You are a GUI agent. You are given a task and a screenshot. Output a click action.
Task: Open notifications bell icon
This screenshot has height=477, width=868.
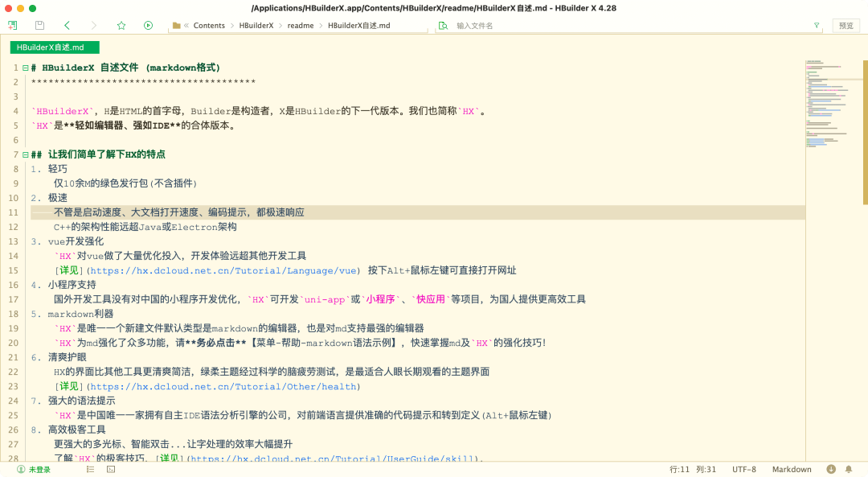(849, 469)
